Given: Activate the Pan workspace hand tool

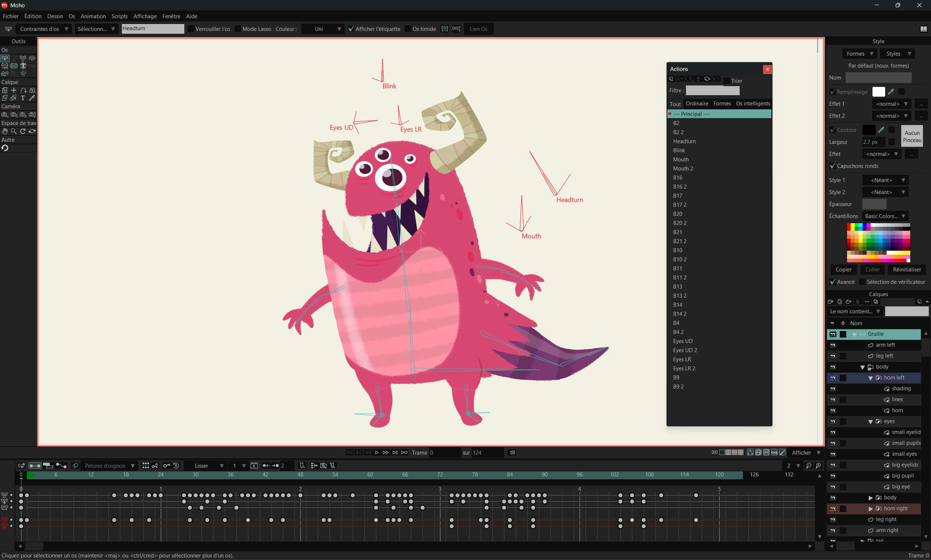Looking at the screenshot, I should (4, 131).
